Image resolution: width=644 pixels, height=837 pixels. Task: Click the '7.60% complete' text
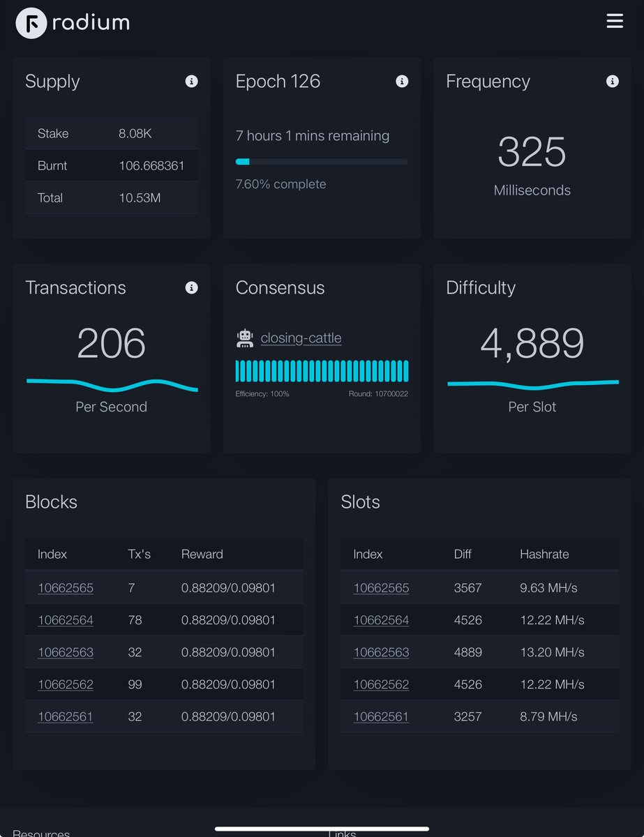(x=280, y=184)
